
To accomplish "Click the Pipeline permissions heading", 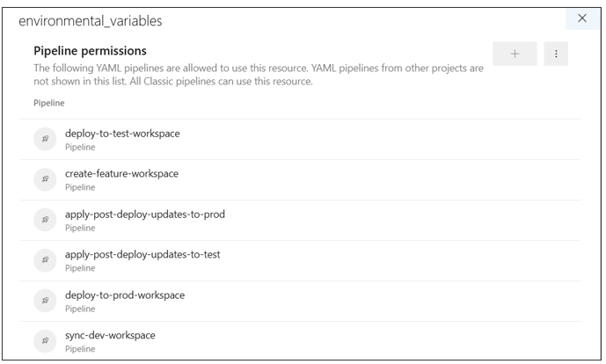I will (90, 51).
